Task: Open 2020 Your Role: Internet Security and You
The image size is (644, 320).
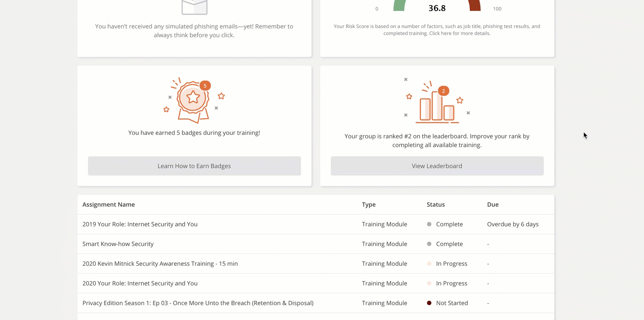Action: (140, 283)
